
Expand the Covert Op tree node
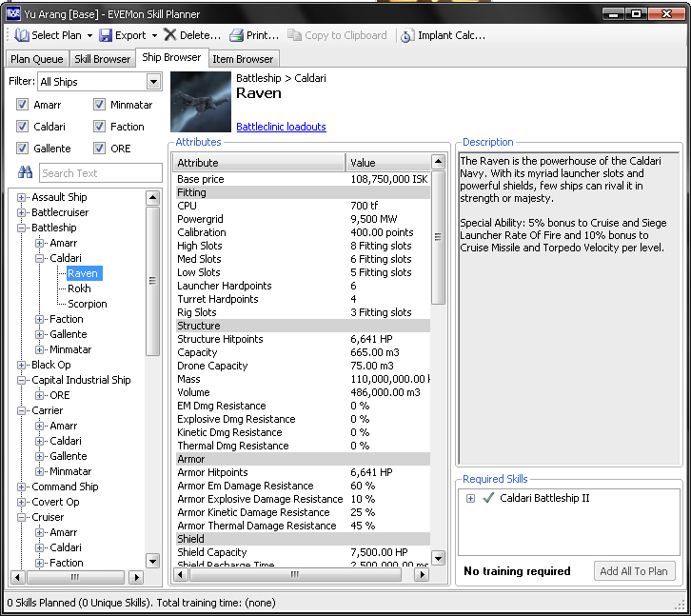pyautogui.click(x=21, y=503)
